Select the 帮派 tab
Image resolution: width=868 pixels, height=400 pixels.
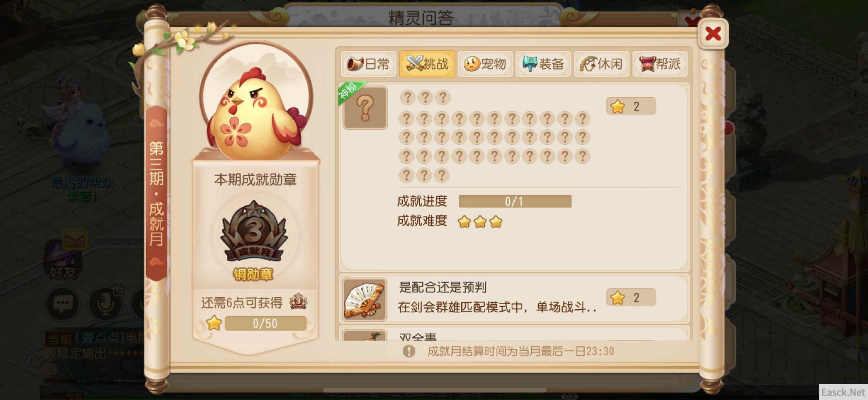point(660,64)
